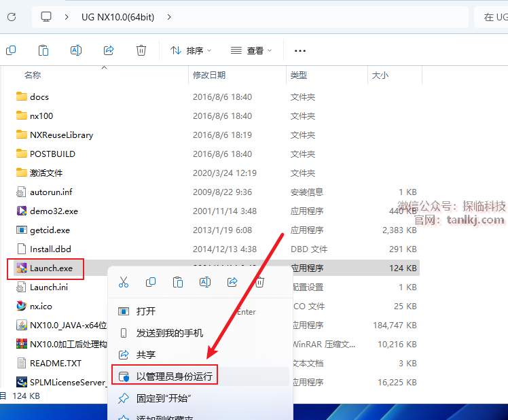Click the toolbar paste icon

(x=43, y=50)
